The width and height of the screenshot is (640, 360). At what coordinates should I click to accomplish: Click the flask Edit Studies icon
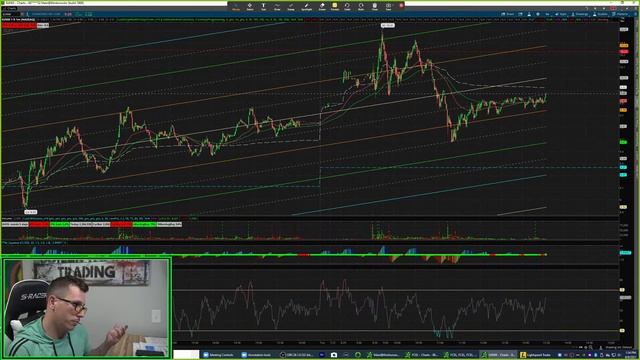tap(529, 14)
